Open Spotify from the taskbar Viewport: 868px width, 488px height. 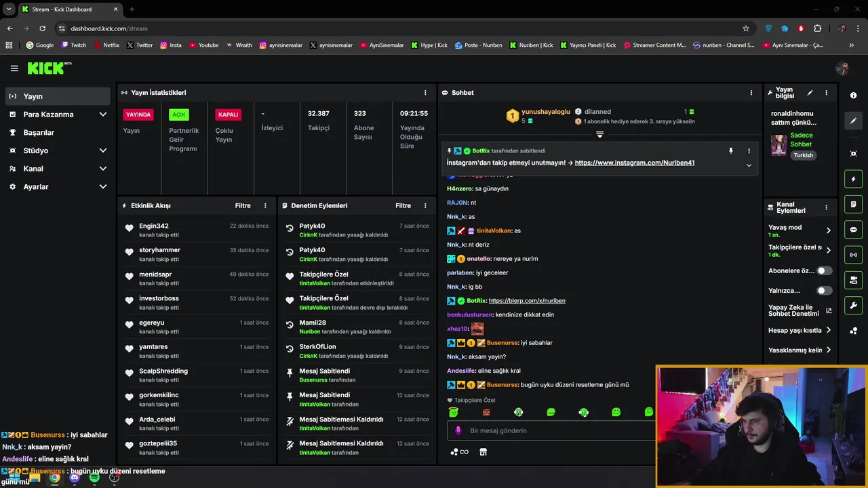[94, 477]
